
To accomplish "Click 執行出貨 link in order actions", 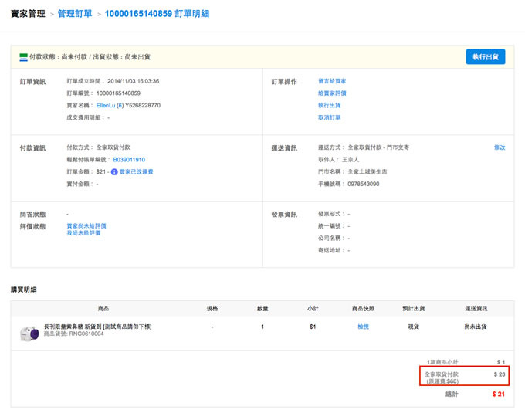I will [x=329, y=105].
